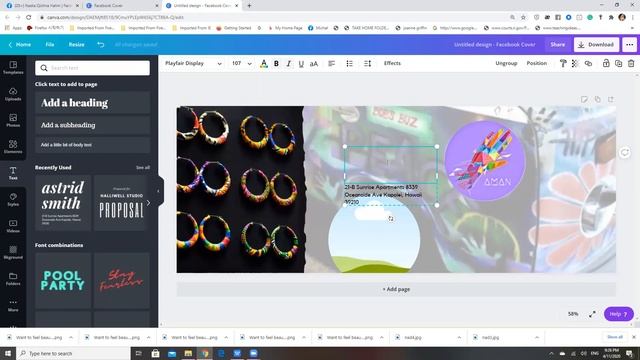Add a little bit of body text
Image resolution: width=640 pixels, height=360 pixels.
93,144
